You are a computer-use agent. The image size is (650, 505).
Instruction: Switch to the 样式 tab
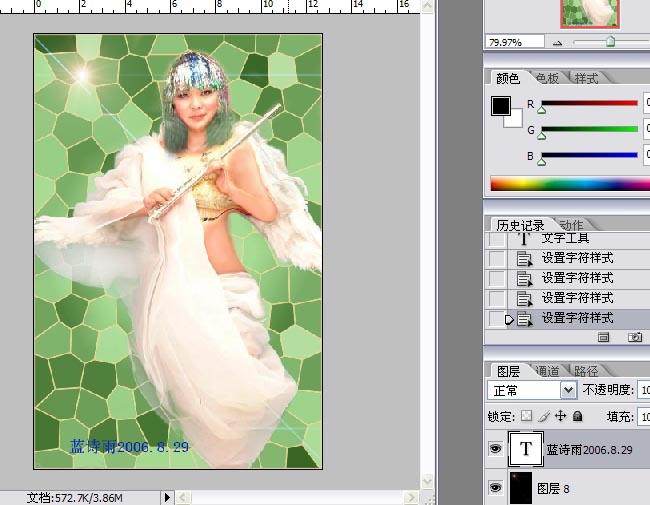pyautogui.click(x=586, y=78)
